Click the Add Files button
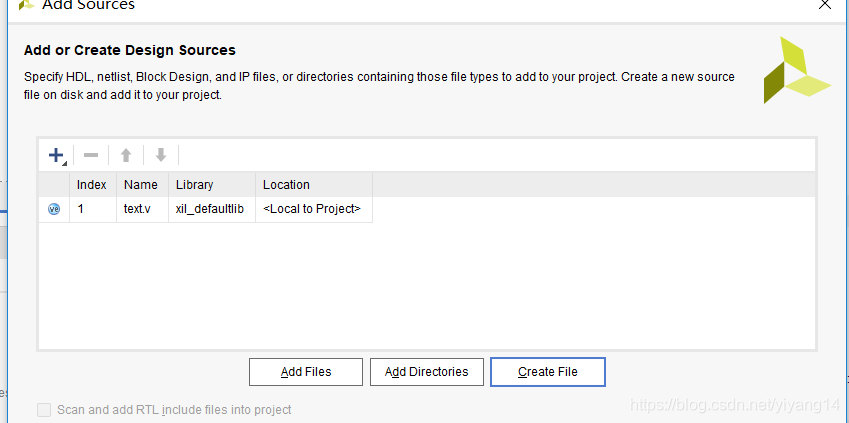The width and height of the screenshot is (849, 423). pos(306,372)
